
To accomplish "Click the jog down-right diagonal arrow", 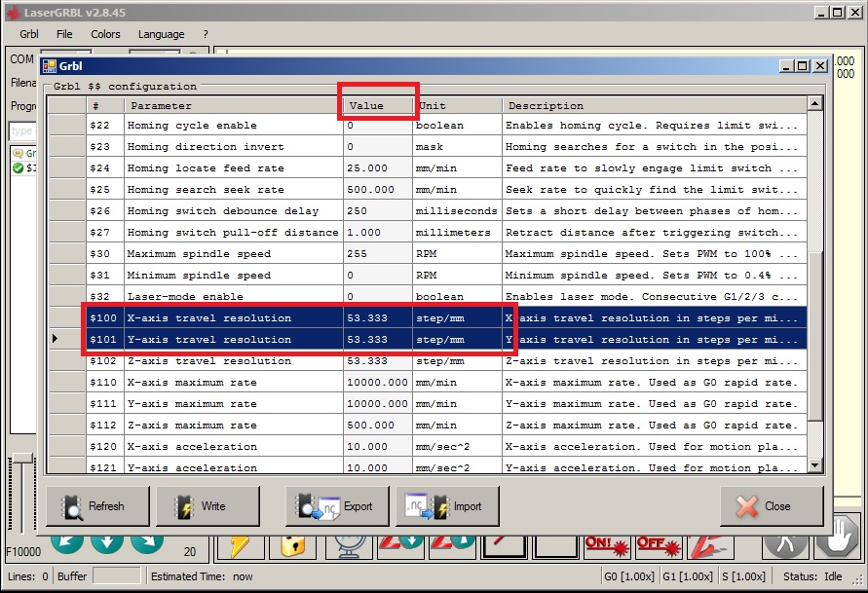I will [x=147, y=543].
